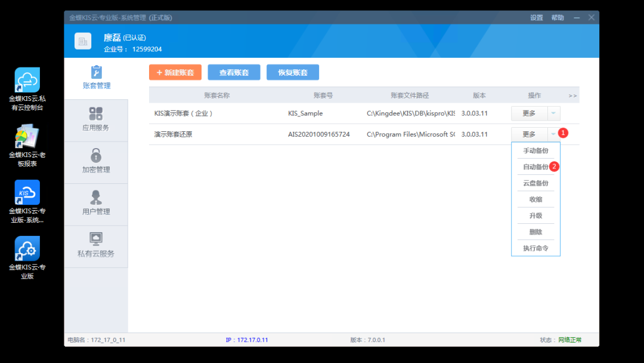Click the 网络正常 status indicator
The height and width of the screenshot is (363, 644).
[x=569, y=340]
